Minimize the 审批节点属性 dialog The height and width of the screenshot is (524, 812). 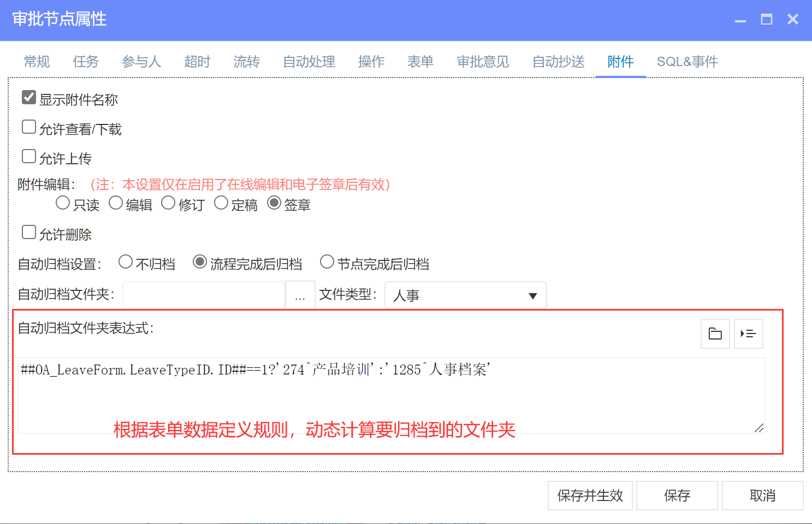click(740, 20)
